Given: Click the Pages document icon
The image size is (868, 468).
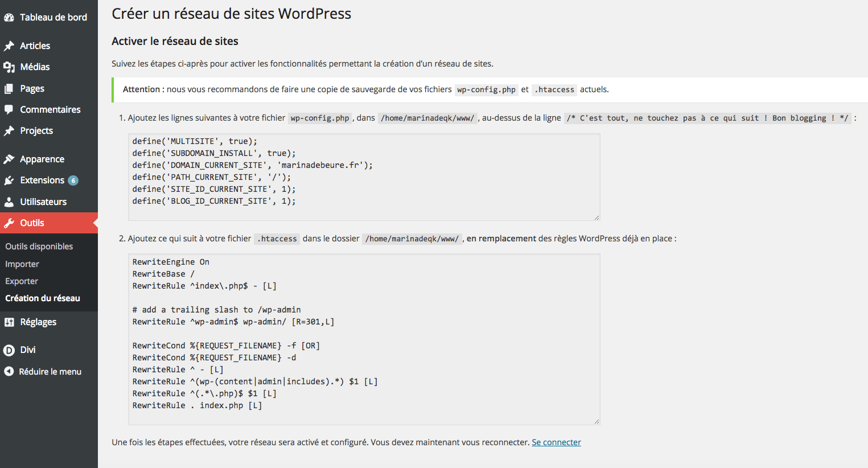Looking at the screenshot, I should (10, 88).
